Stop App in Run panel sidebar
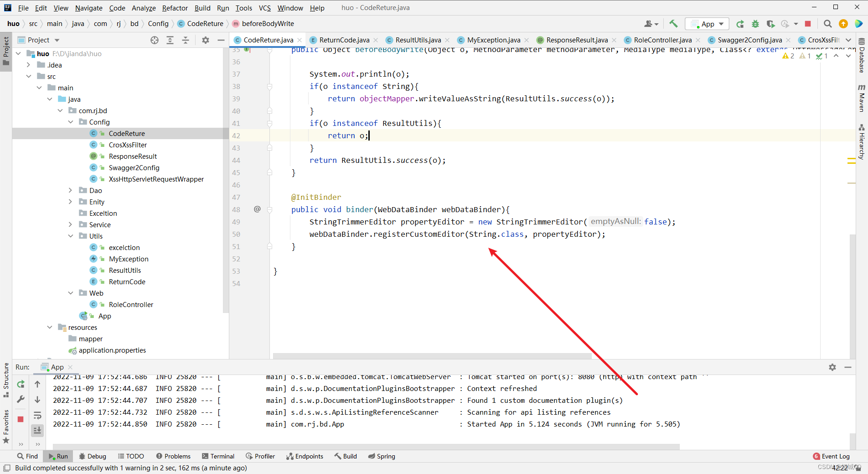The width and height of the screenshot is (868, 474). tap(21, 419)
